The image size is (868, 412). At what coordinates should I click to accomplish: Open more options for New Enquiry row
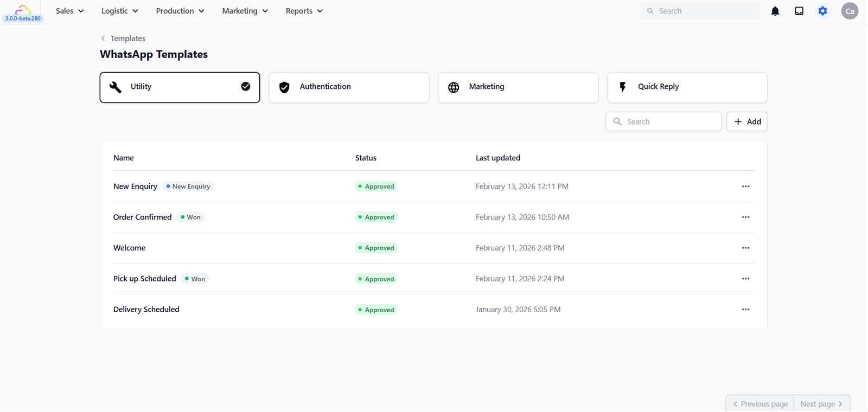745,186
